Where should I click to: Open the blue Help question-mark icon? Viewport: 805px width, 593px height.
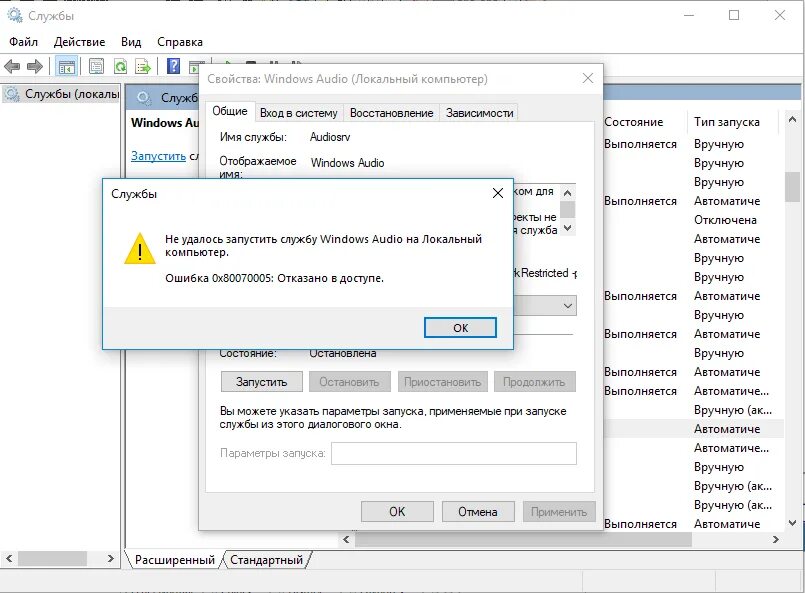[x=174, y=66]
